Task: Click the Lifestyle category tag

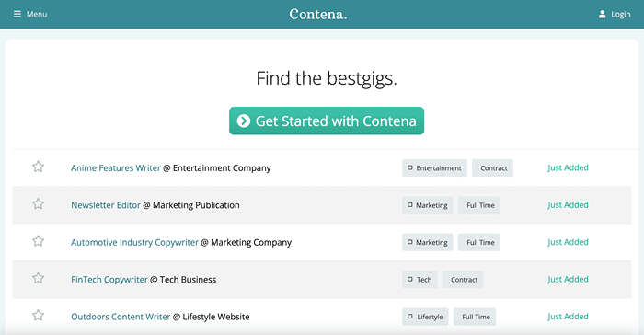Action: pyautogui.click(x=425, y=317)
